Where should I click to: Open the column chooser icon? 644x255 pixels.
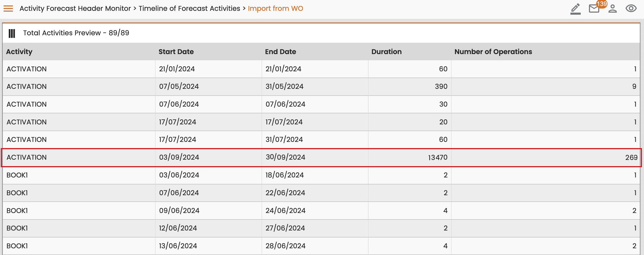click(12, 33)
